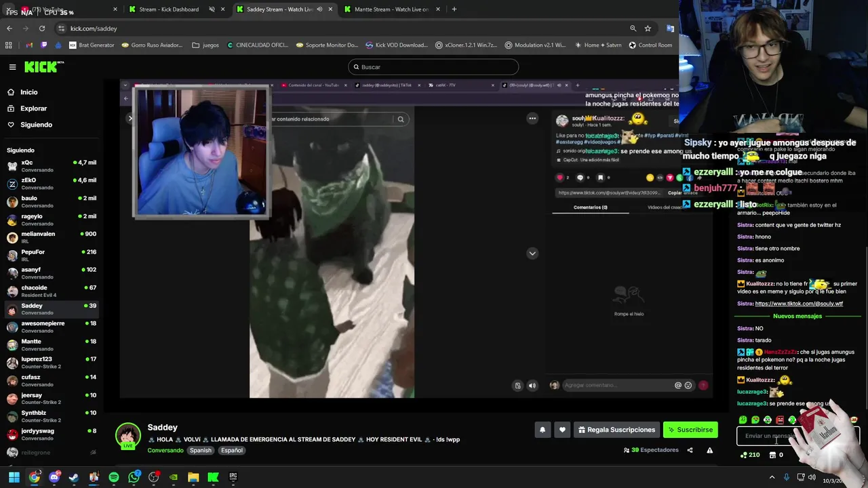Open awesomepierre channel in followed list
The width and height of the screenshot is (868, 488).
point(51,327)
